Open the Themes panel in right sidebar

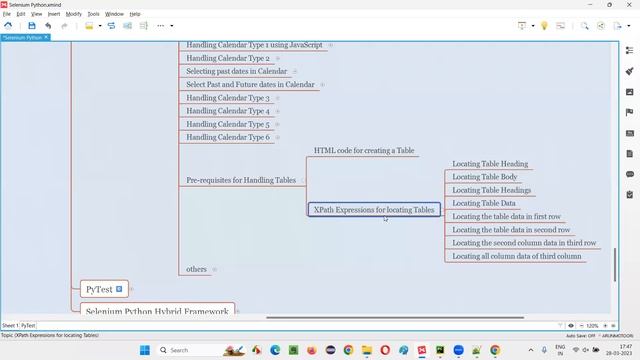pyautogui.click(x=629, y=133)
